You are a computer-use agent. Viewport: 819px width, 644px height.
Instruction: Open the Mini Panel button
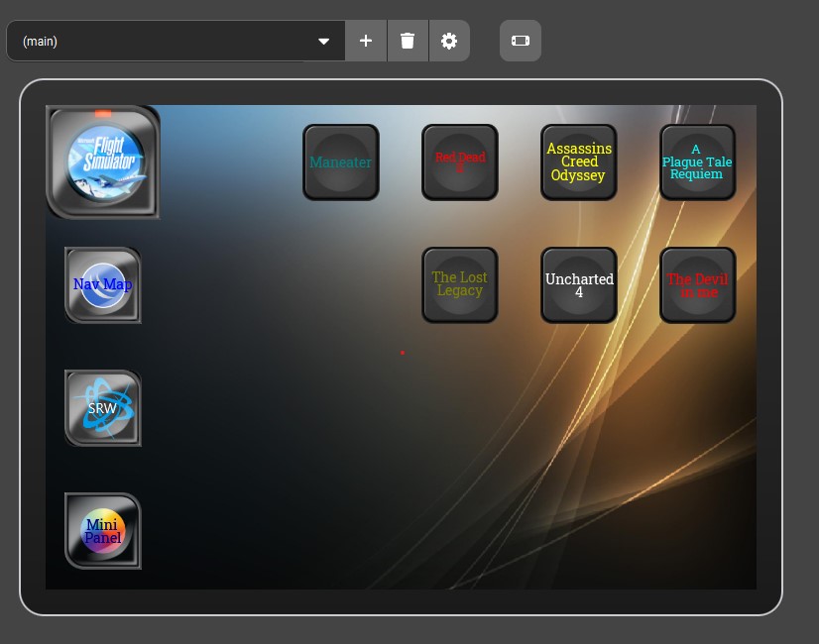[x=103, y=531]
